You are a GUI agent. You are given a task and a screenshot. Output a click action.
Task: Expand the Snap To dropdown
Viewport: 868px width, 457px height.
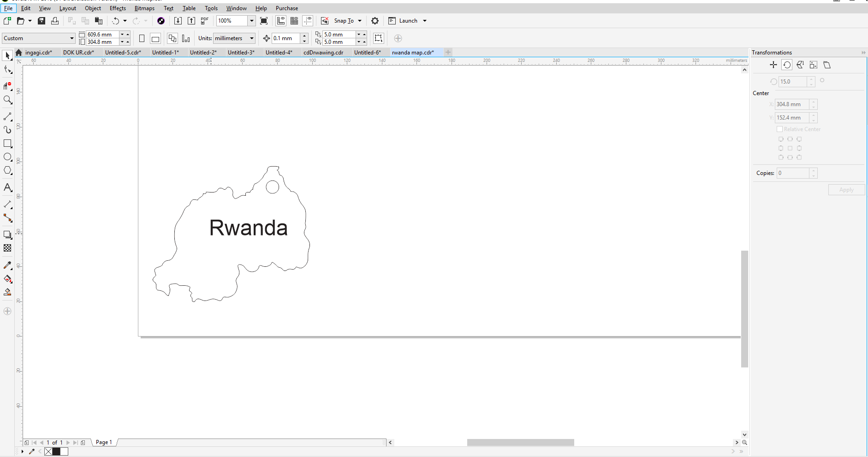[360, 21]
